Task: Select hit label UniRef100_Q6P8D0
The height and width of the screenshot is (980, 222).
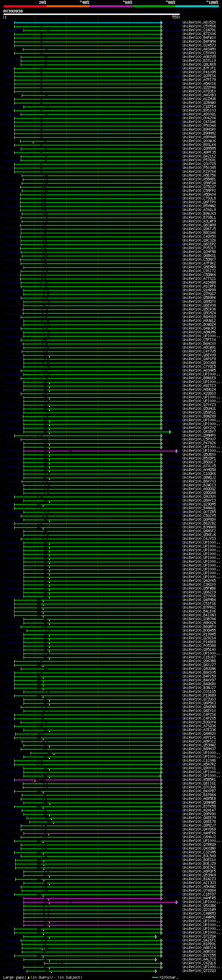Action: point(199,519)
